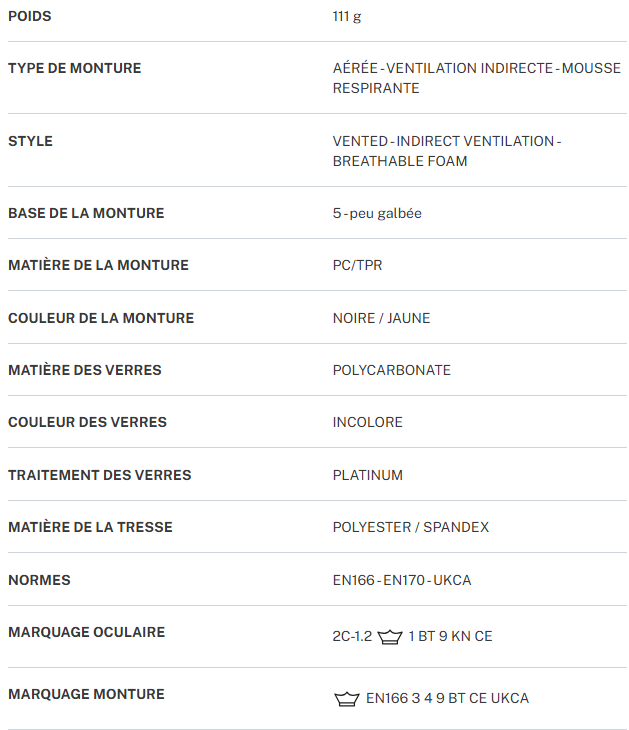
Task: Select the NOIRE / JAUNE frame color value
Action: pos(381,318)
